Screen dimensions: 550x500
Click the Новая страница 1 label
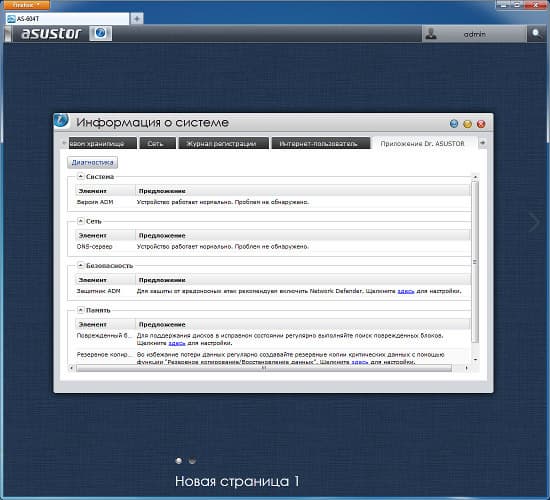pyautogui.click(x=237, y=481)
